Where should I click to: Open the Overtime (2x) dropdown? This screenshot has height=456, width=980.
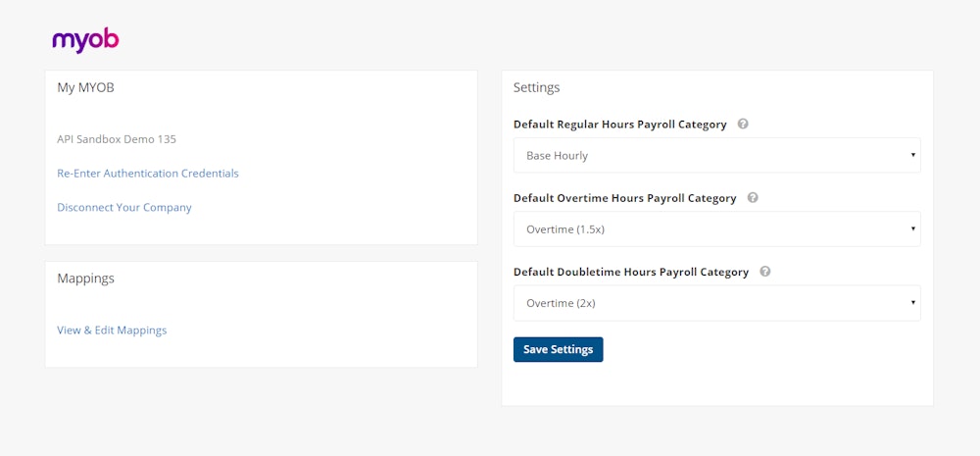point(716,303)
